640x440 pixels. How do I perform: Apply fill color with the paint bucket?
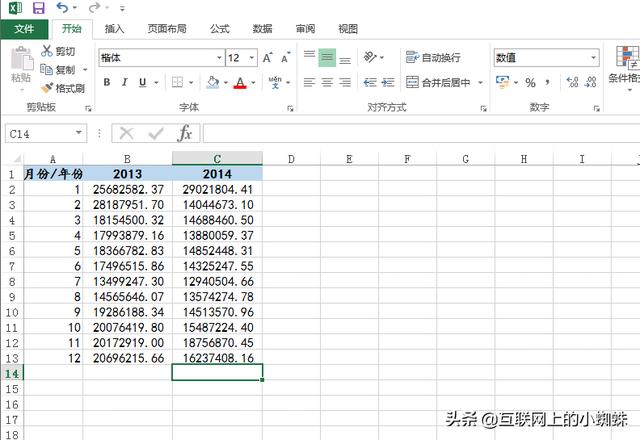212,82
